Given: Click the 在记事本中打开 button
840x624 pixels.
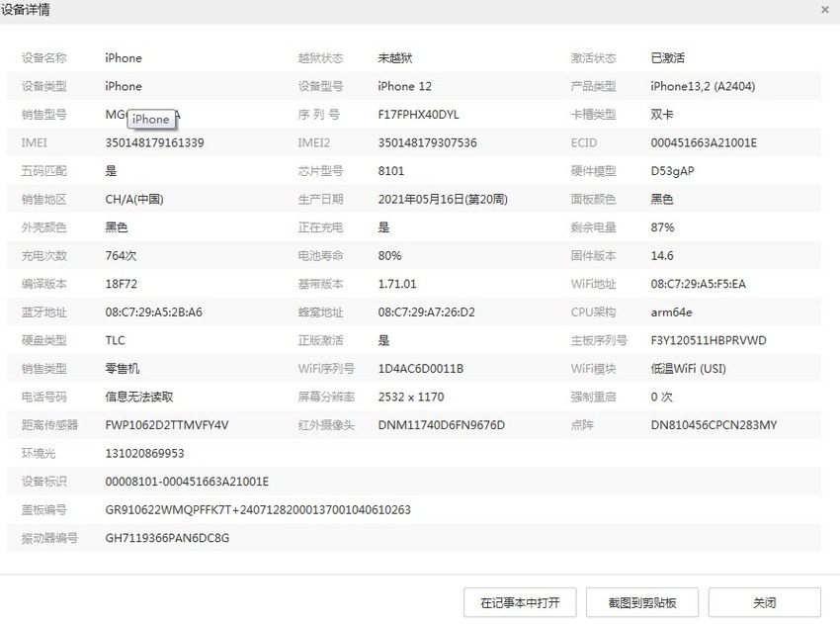Looking at the screenshot, I should coord(520,602).
